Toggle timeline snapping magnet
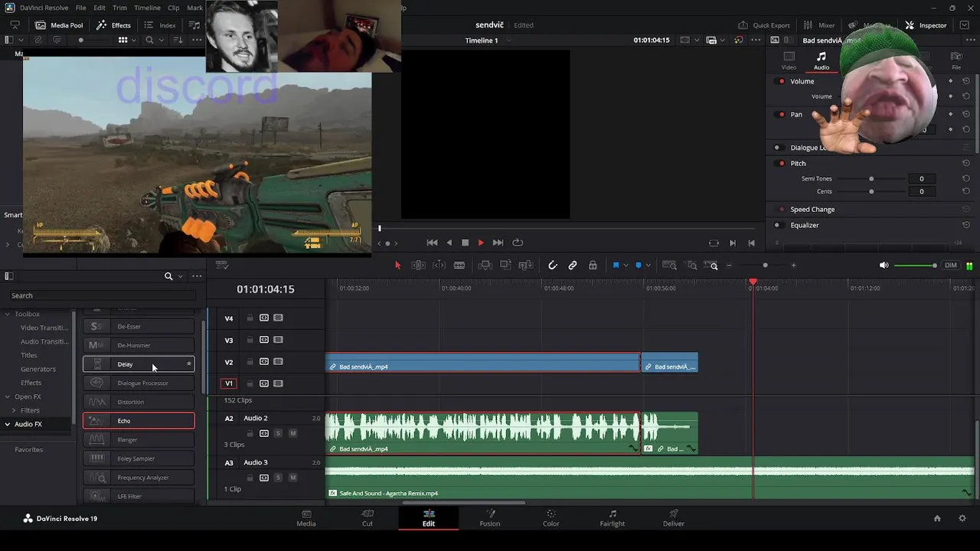 [552, 266]
